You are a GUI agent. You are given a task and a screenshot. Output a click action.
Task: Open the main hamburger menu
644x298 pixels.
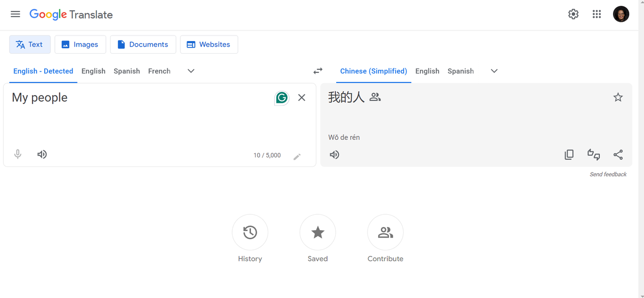[15, 14]
